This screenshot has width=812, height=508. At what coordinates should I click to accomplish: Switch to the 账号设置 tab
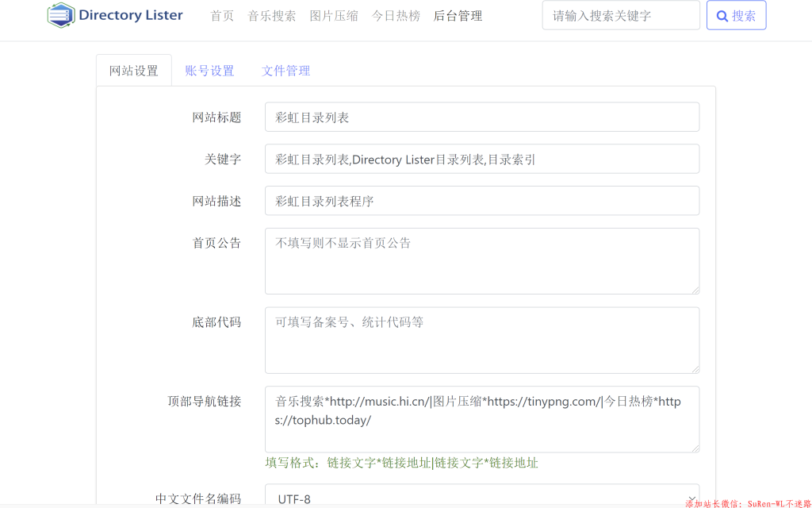coord(209,71)
